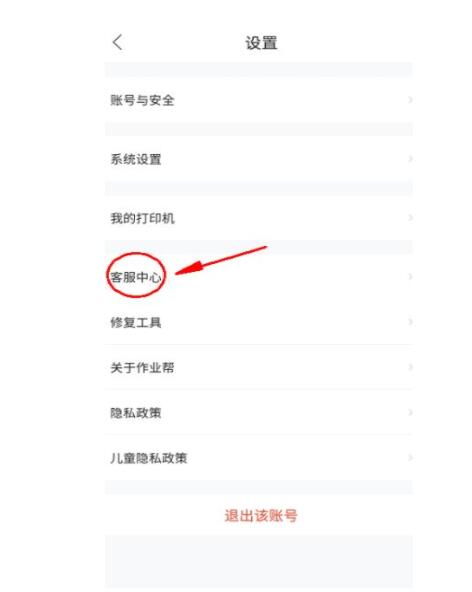The image size is (472, 592).
Task: Click chevron beside 账号与安全
Action: coord(410,100)
